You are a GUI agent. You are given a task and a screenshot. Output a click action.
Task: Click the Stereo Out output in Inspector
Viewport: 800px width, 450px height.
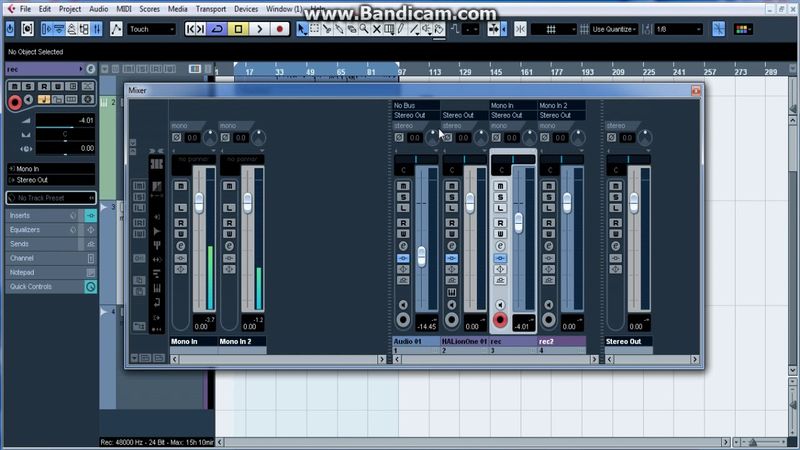tap(51, 180)
